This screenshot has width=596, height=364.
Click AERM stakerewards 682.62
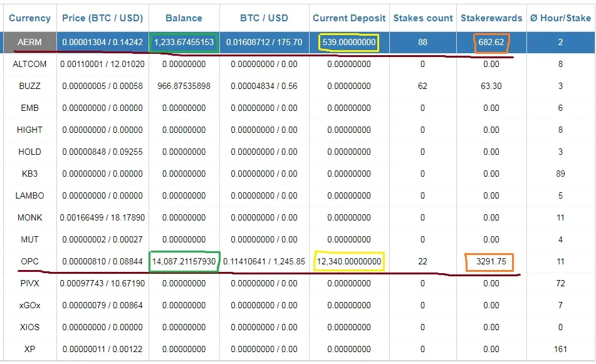(491, 42)
